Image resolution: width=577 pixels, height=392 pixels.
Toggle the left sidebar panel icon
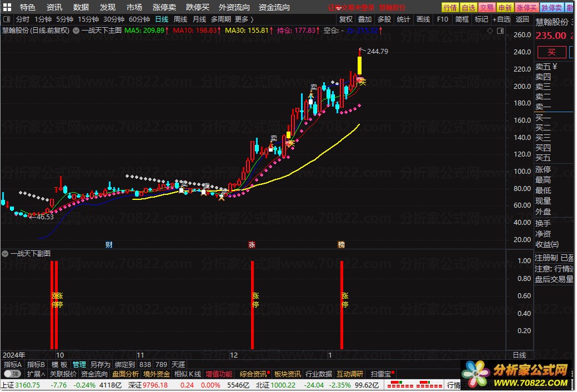click(x=7, y=19)
